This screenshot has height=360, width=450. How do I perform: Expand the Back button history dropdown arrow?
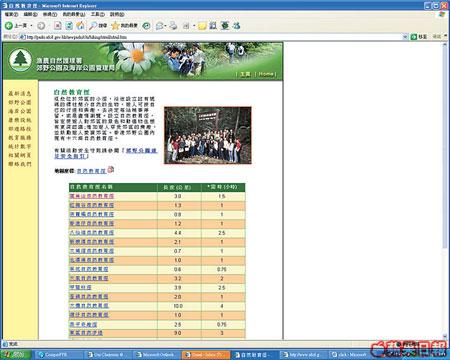pyautogui.click(x=32, y=26)
